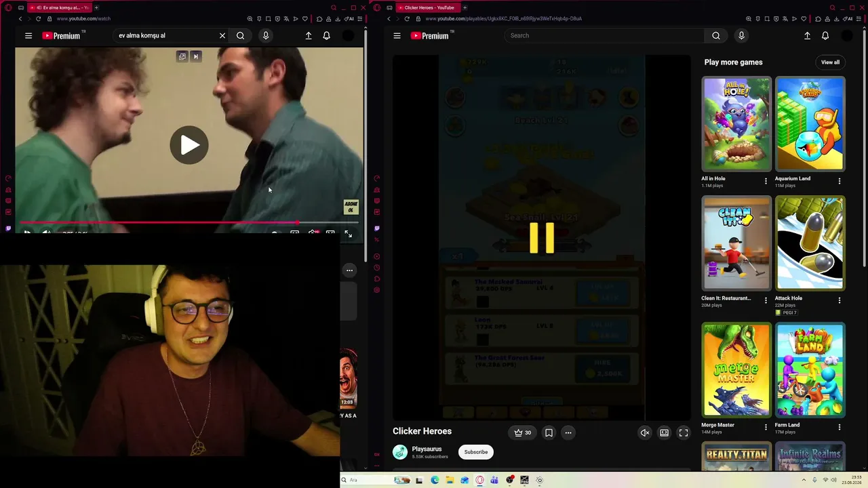Open the upload button in the Clicker Heroes window
Screen dimensions: 868x488
[807, 36]
